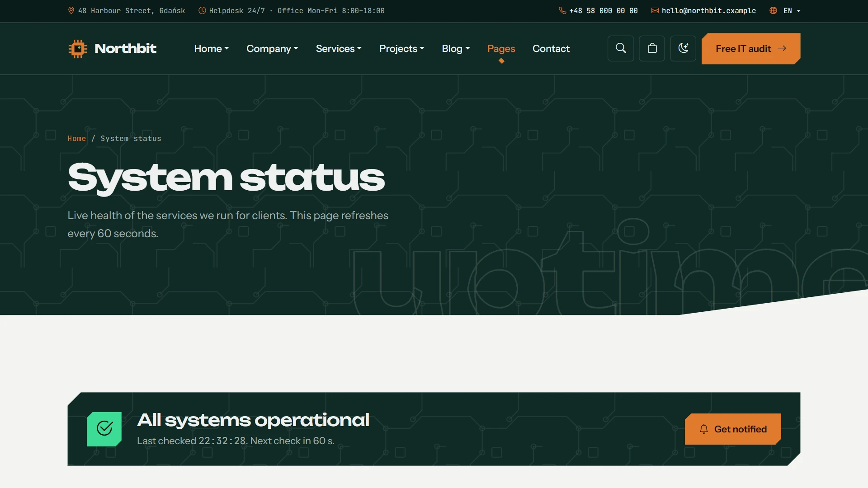868x488 pixels.
Task: Click the phone icon in top bar
Action: pos(562,10)
